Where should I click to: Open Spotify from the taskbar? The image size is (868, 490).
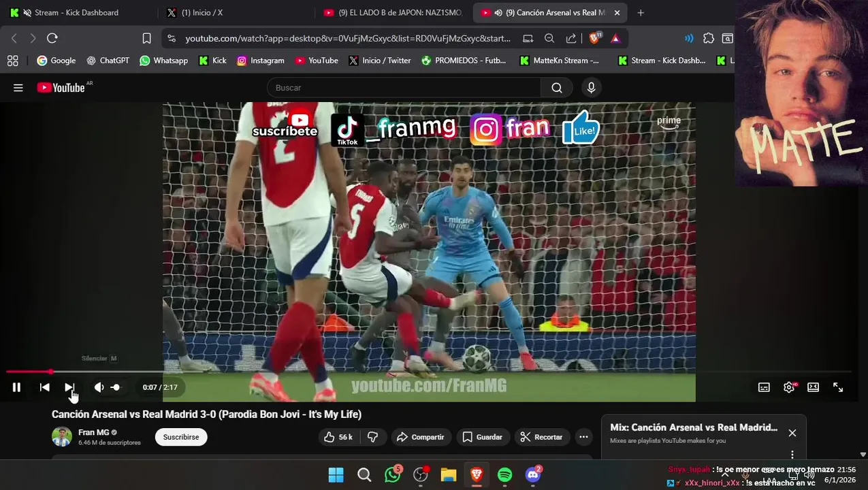point(504,475)
